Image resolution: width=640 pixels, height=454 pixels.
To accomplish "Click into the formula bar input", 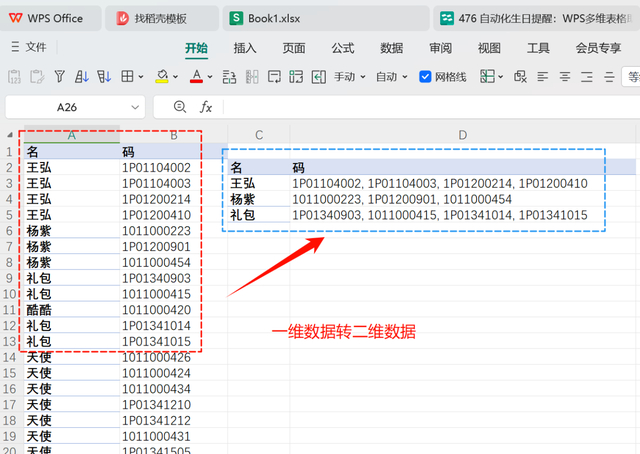I will tap(432, 107).
